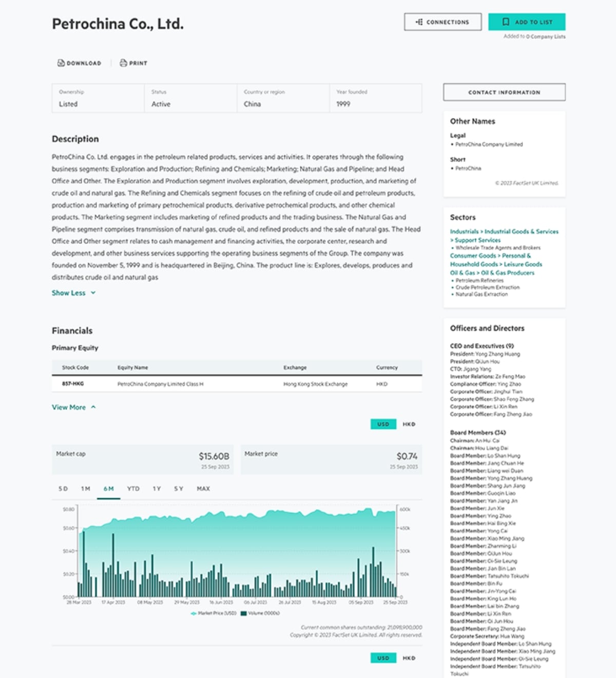The height and width of the screenshot is (678, 616).
Task: Click the Stock Code column header
Action: pyautogui.click(x=75, y=368)
